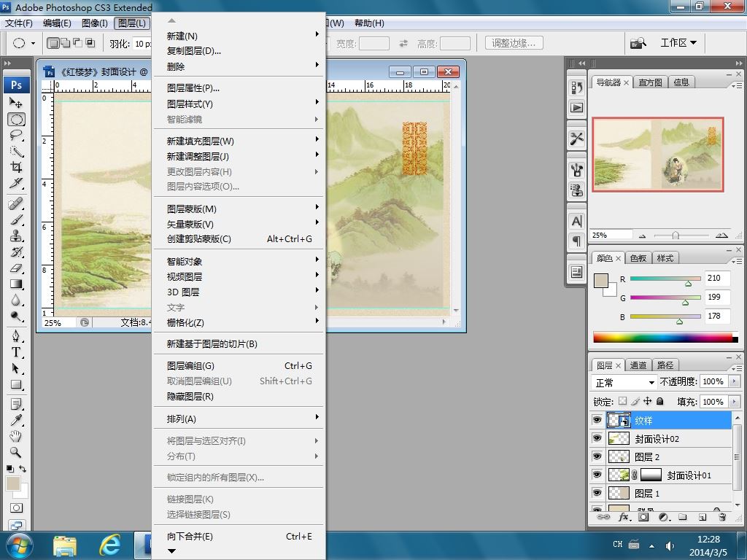
Task: Click the layer style fx icon
Action: (x=624, y=517)
